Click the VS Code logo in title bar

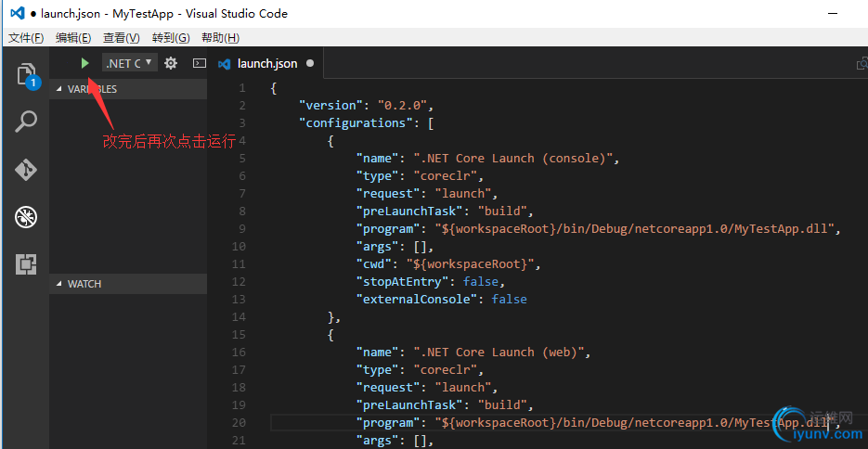(17, 13)
